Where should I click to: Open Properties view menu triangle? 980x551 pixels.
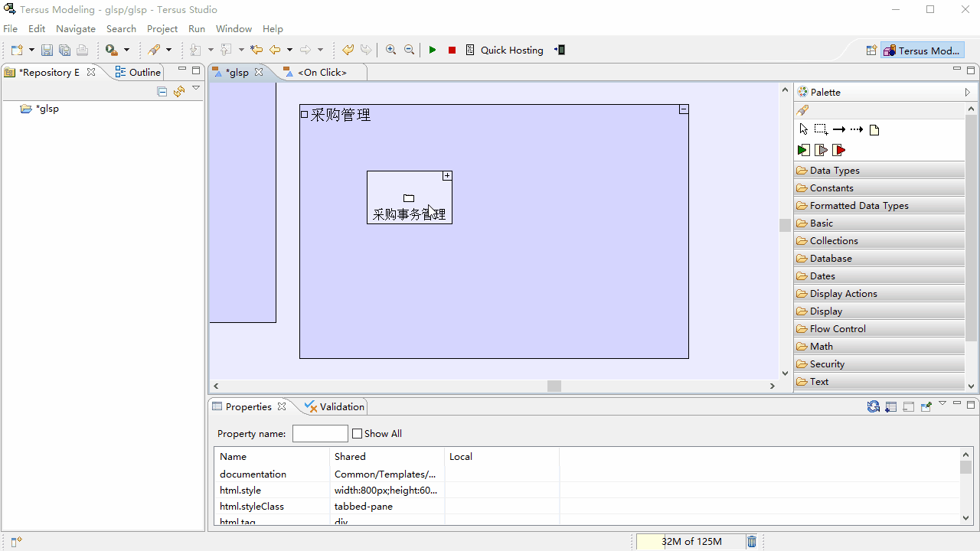point(942,403)
